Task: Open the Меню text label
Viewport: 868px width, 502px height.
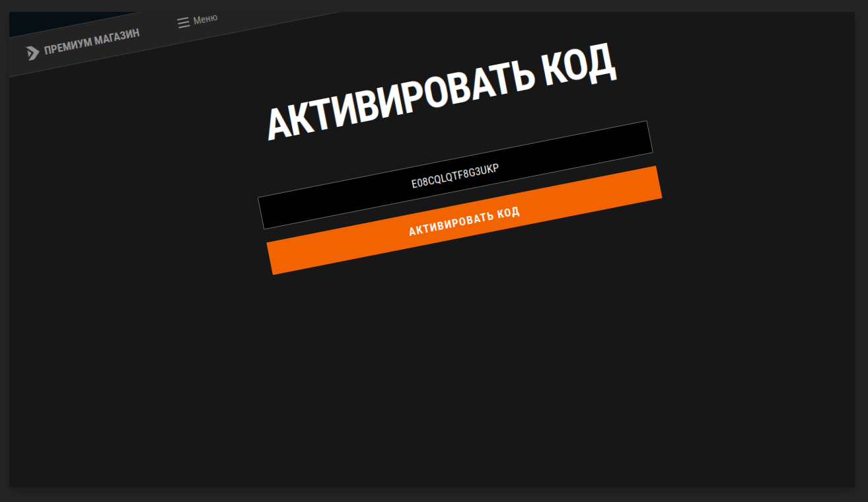Action: (205, 19)
